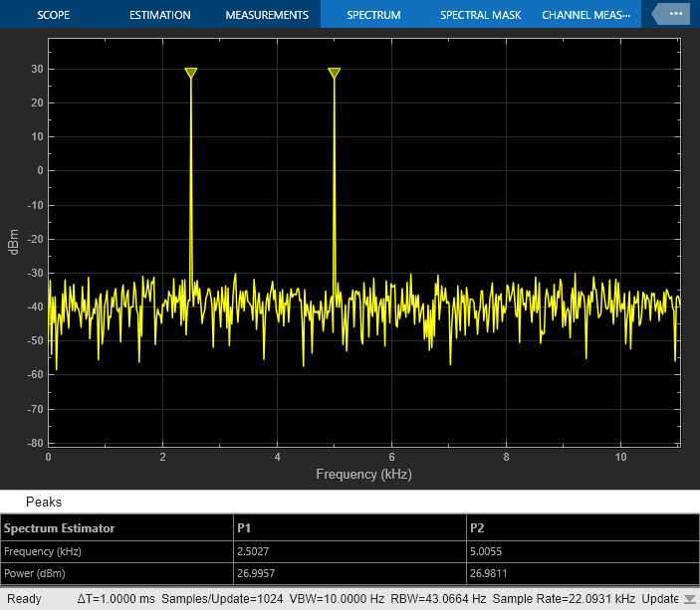Click the Peaks panel header

point(44,503)
